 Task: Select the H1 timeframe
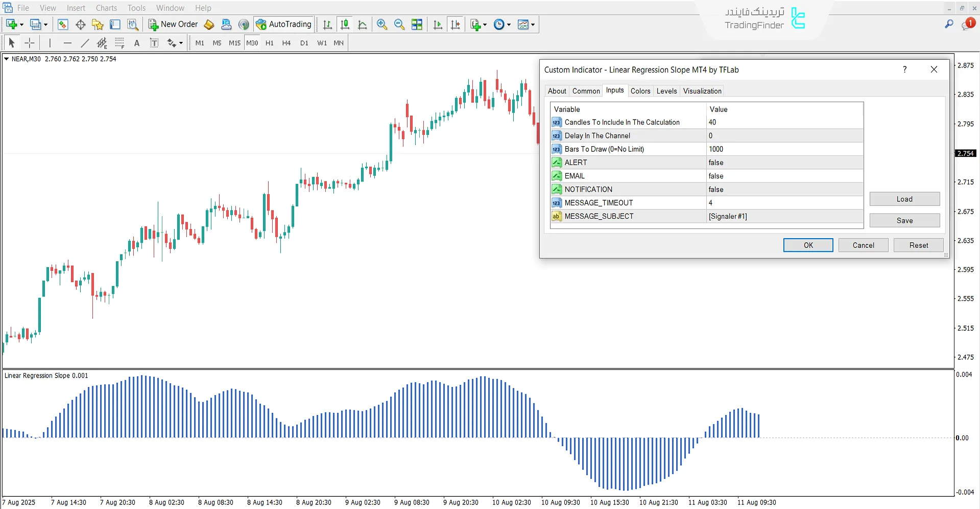click(269, 43)
